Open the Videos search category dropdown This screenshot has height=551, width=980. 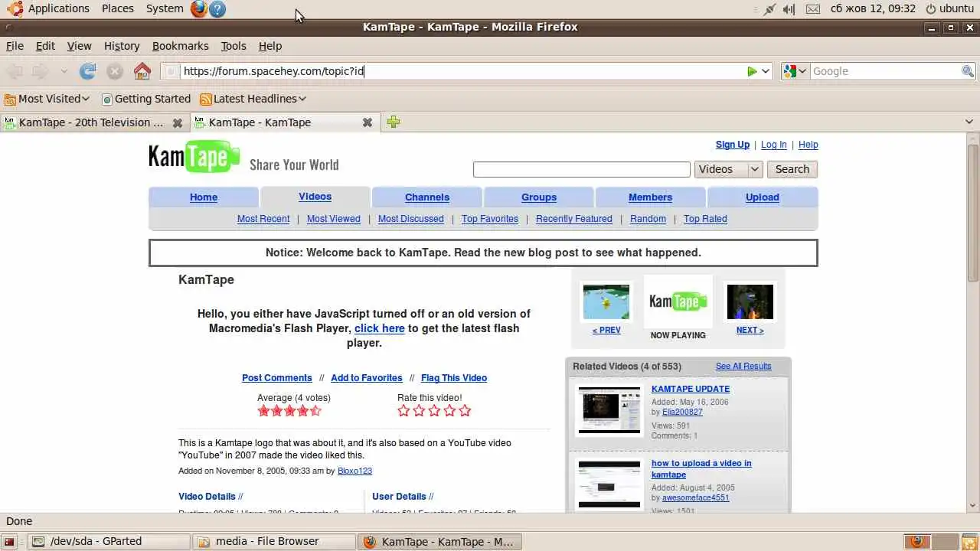(728, 169)
